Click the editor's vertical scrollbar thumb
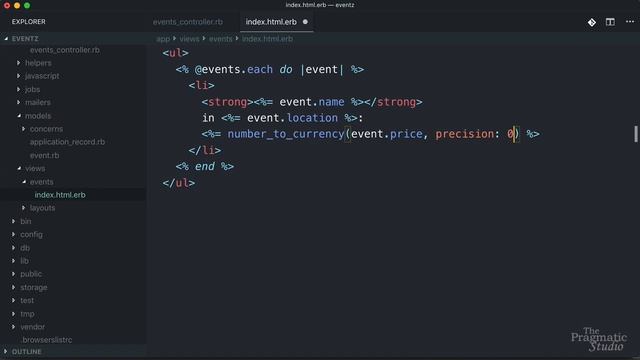The image size is (640, 360). [636, 134]
